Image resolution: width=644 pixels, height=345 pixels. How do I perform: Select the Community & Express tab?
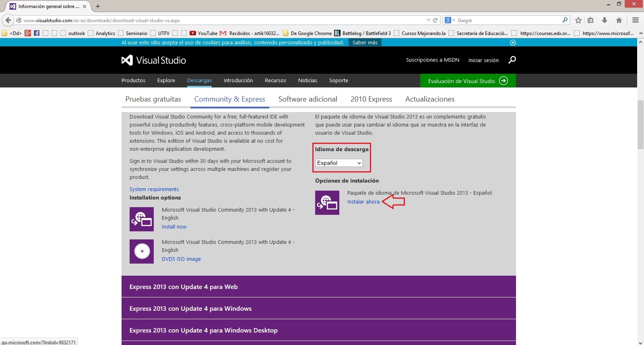[x=230, y=99]
